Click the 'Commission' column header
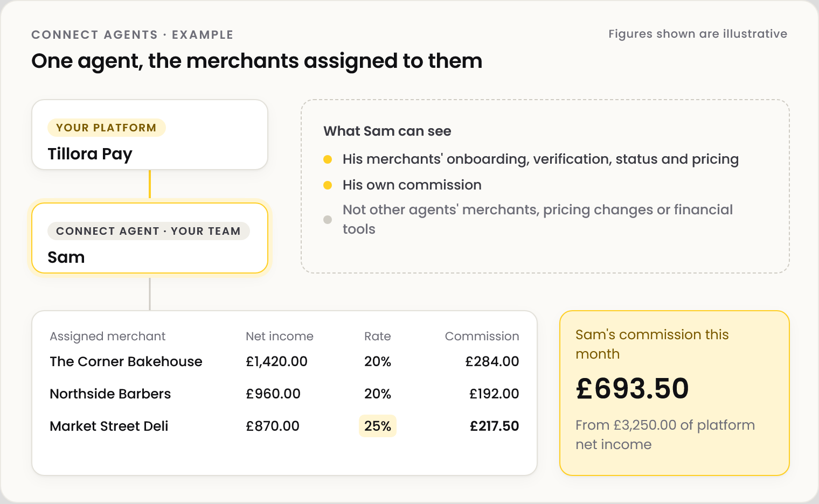Viewport: 819px width, 504px height. [x=482, y=337]
